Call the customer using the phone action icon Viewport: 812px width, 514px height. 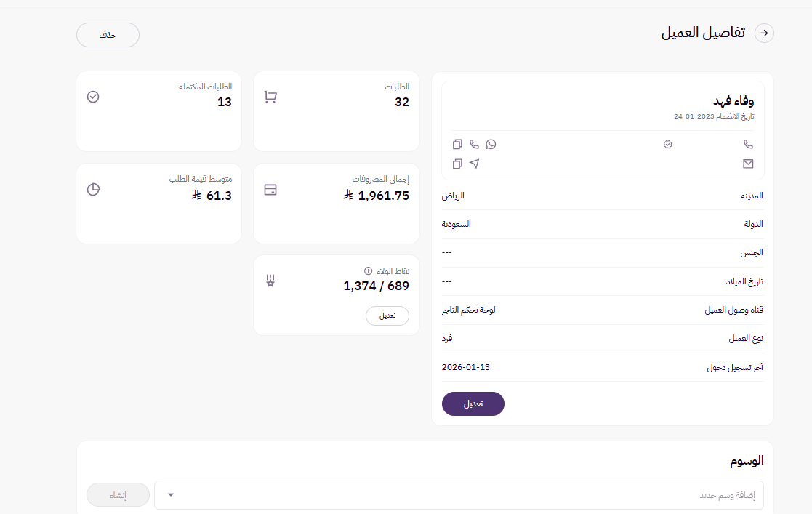coord(474,144)
